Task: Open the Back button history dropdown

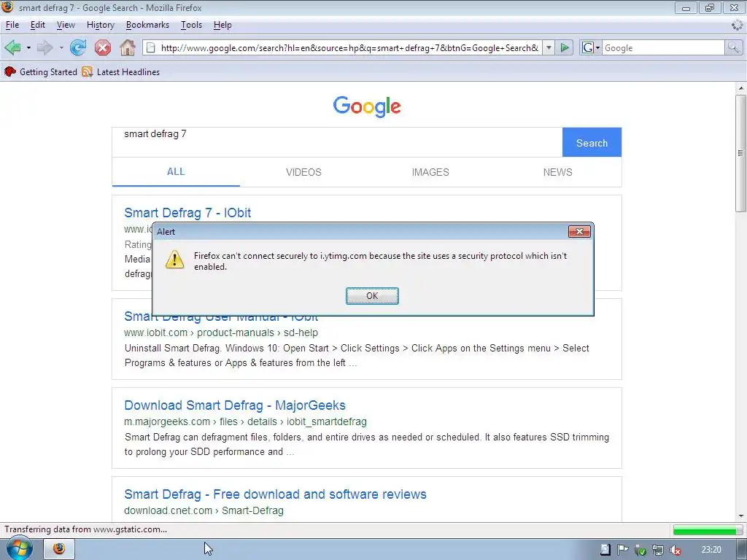Action: click(28, 47)
